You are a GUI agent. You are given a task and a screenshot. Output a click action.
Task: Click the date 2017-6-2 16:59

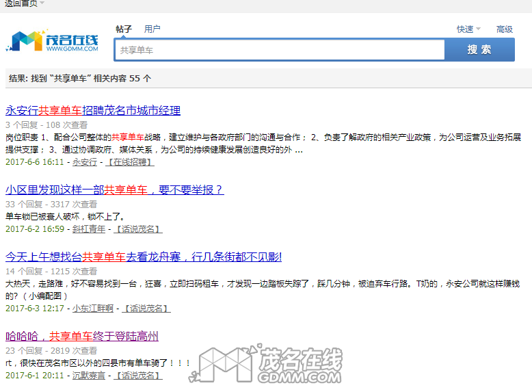(35, 229)
